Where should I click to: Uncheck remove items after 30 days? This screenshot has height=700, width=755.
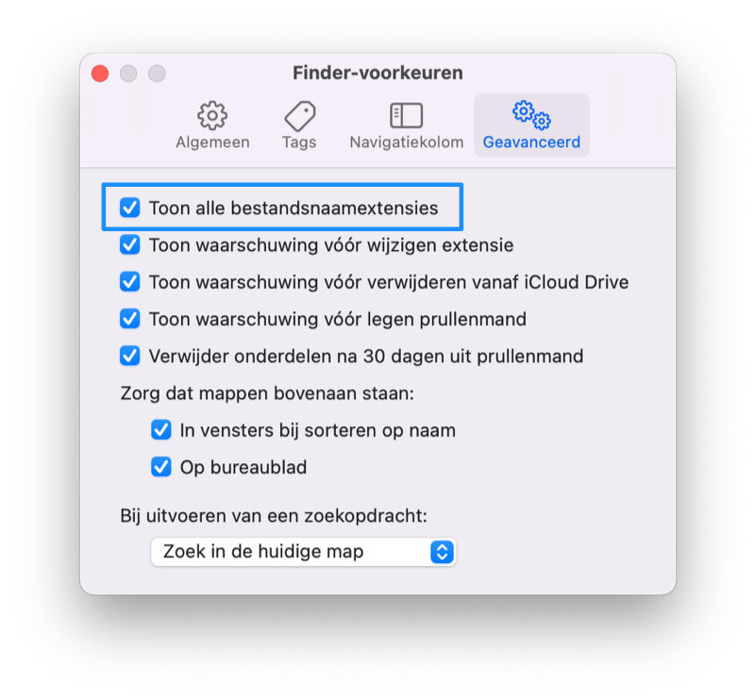tap(130, 356)
